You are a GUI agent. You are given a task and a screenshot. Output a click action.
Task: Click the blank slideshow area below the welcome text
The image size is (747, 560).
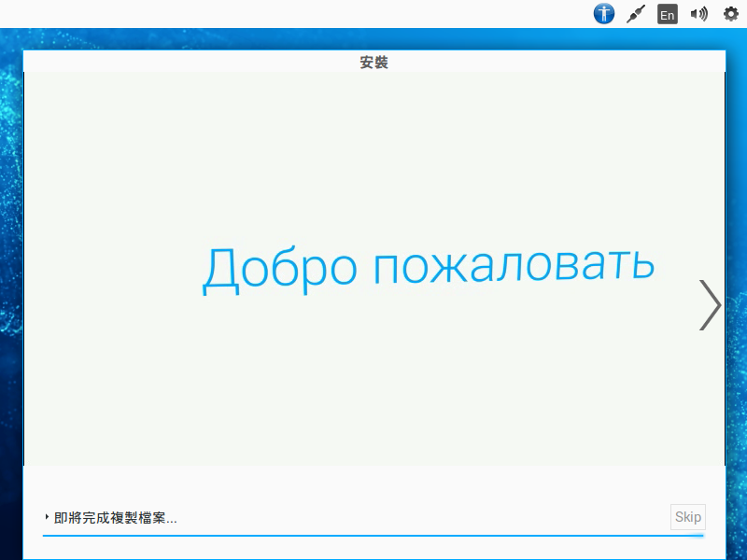[x=373, y=392]
